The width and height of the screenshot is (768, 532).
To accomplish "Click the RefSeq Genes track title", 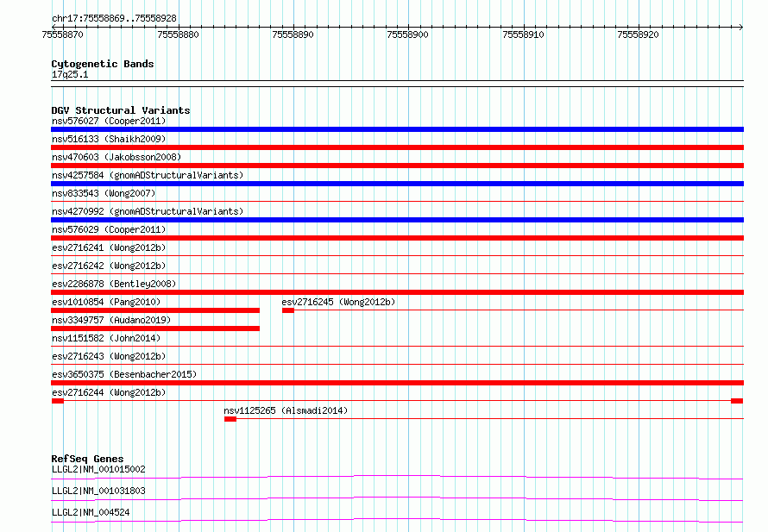I will (88, 459).
